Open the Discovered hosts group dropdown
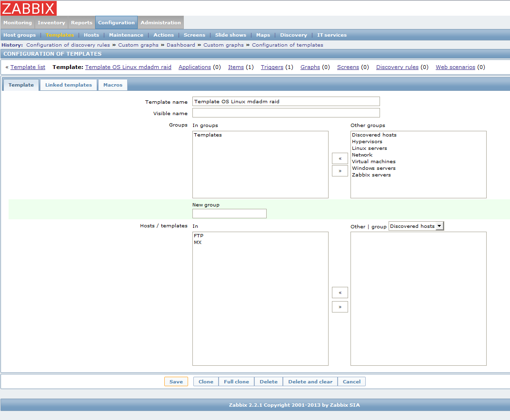 tap(416, 226)
